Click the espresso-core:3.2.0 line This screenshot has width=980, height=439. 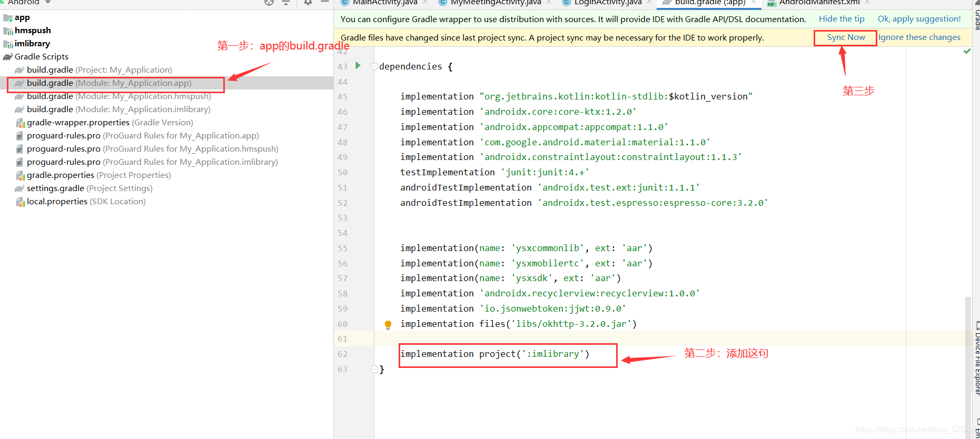pos(584,203)
